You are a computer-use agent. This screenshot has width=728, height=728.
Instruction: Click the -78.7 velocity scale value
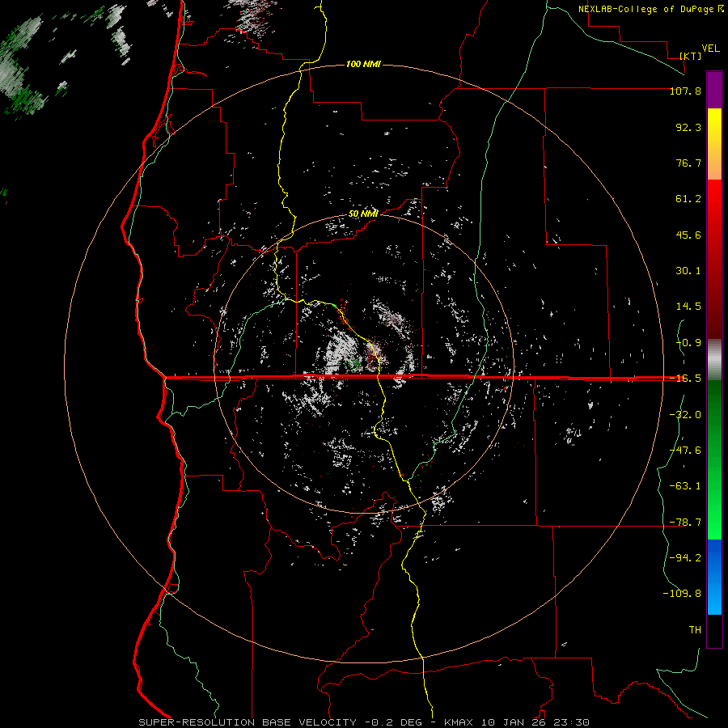pos(685,523)
